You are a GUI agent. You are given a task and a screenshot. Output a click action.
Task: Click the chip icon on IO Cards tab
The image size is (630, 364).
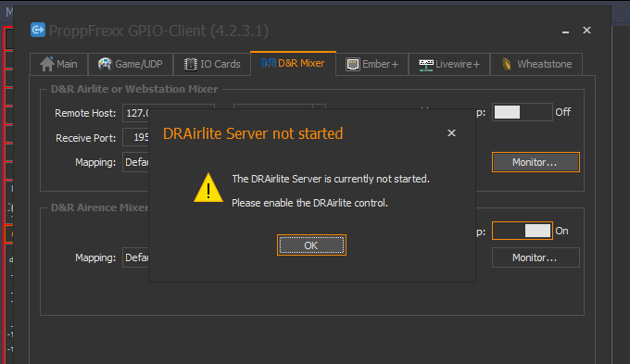coord(191,64)
